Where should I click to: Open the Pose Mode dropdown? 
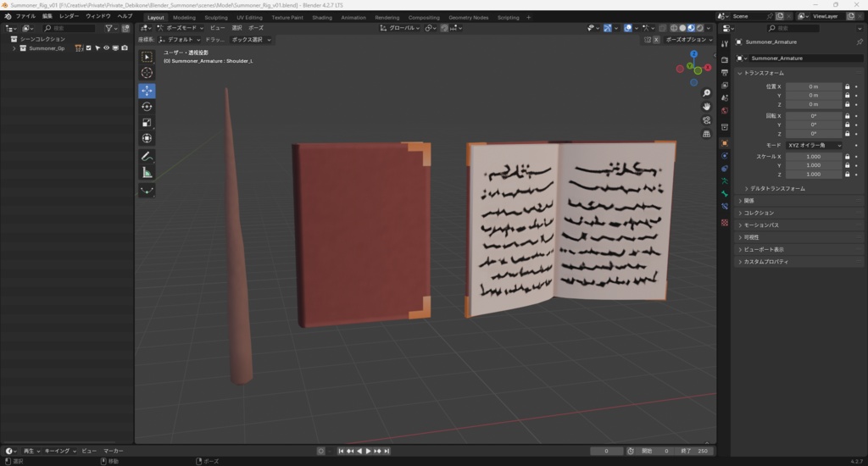tap(180, 28)
